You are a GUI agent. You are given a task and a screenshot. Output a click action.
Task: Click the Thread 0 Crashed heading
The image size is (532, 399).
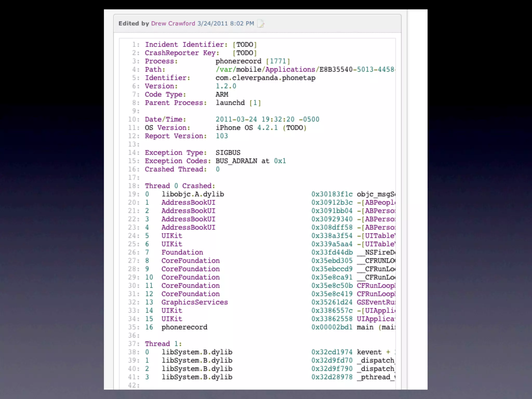(x=180, y=186)
